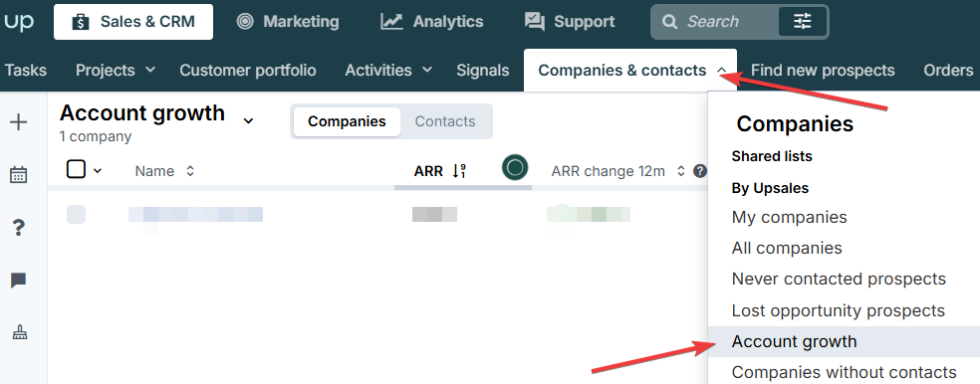
Task: Check the blurred company row checkbox
Action: [x=76, y=214]
